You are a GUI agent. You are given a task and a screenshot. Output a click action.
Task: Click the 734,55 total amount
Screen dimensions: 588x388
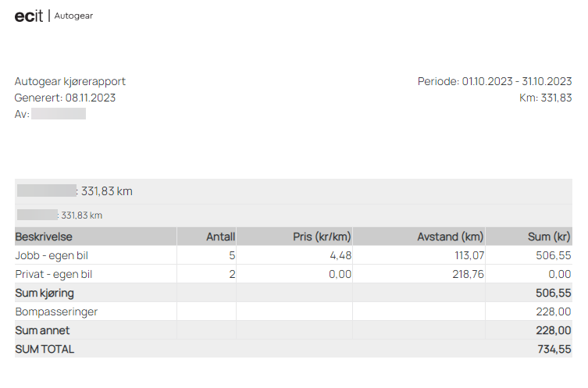(554, 350)
